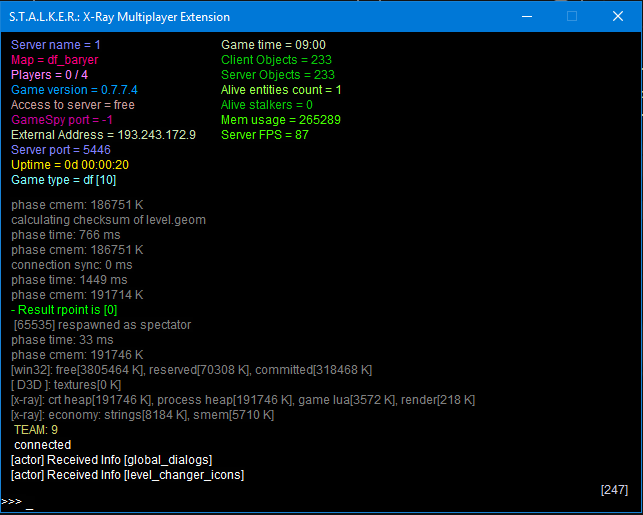Click the window title 'S.T.A.L.K.E.R.: X-Ray Multiplayer Extension'
This screenshot has width=643, height=515.
[120, 17]
